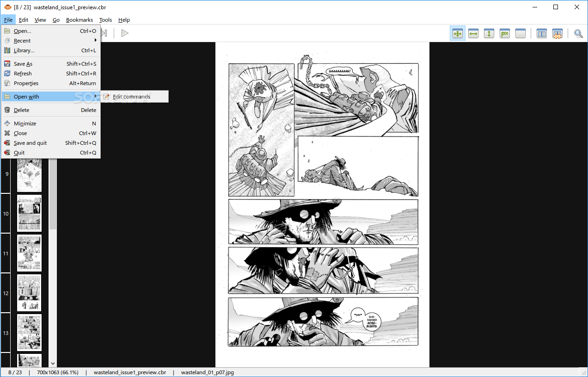The image size is (588, 377).
Task: Click the Quit exit icon
Action: [x=7, y=153]
